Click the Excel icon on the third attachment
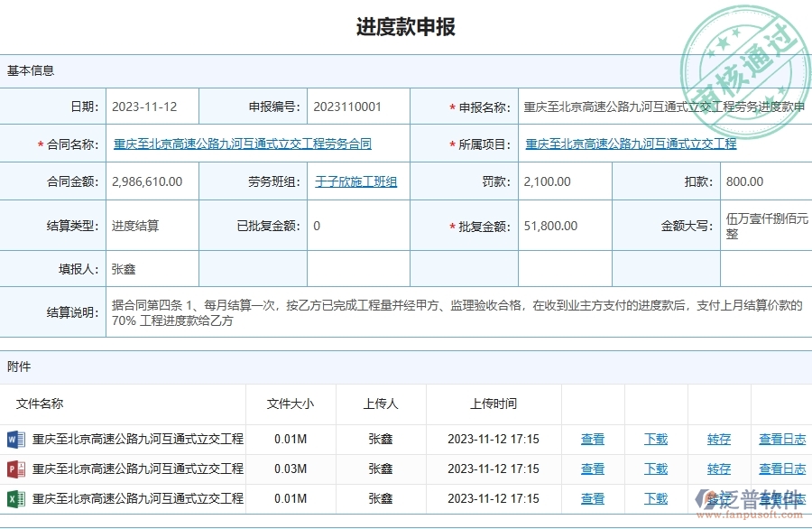The image size is (812, 529). [x=15, y=498]
